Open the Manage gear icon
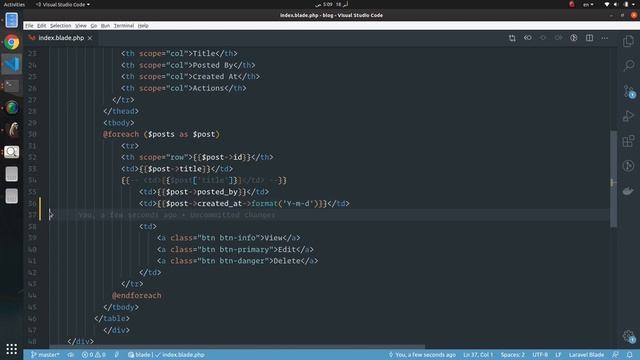Image resolution: width=640 pixels, height=360 pixels. tap(629, 336)
